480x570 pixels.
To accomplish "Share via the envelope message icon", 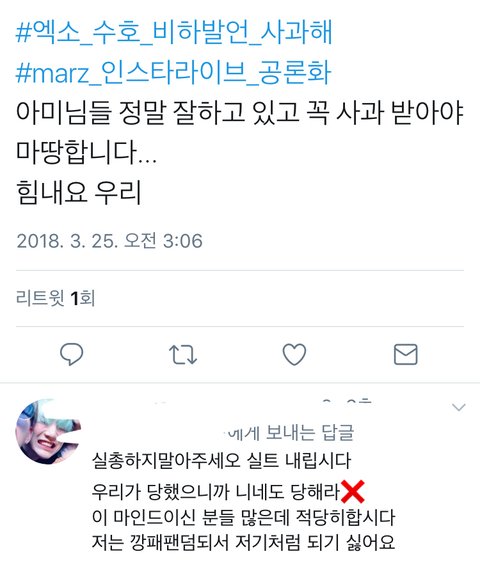I will (405, 354).
